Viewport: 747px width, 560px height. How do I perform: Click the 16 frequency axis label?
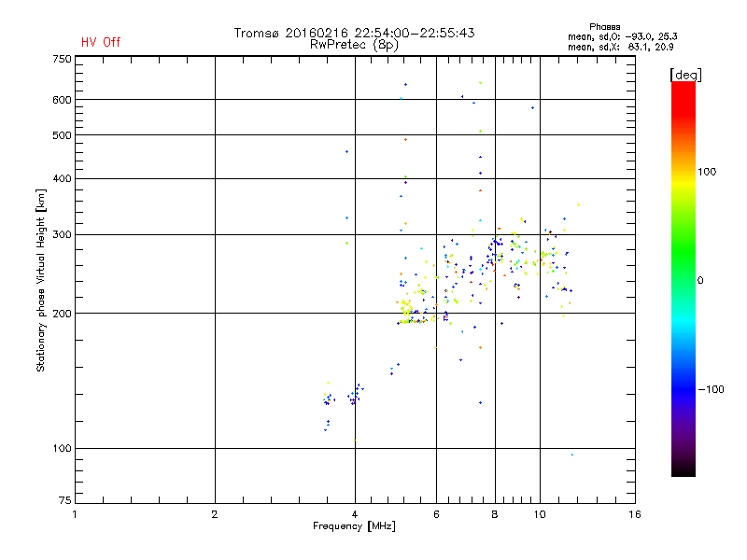635,514
